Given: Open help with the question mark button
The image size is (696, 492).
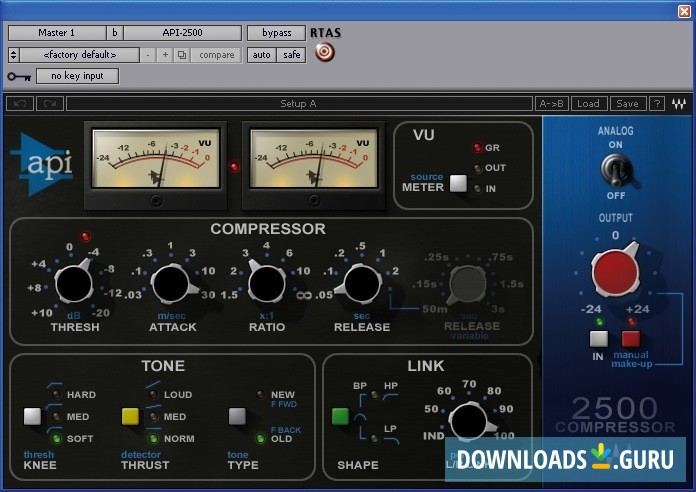Looking at the screenshot, I should [657, 103].
